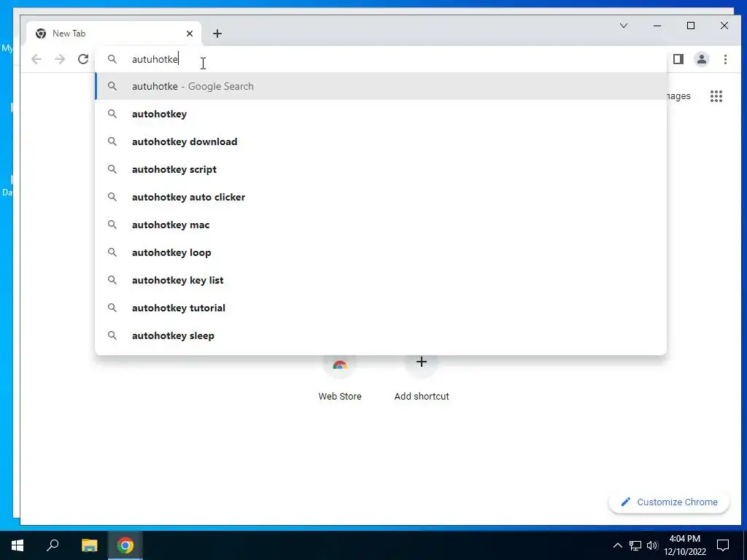Screen dimensions: 747x560
Task: Open the network tray icon
Action: coord(635,545)
